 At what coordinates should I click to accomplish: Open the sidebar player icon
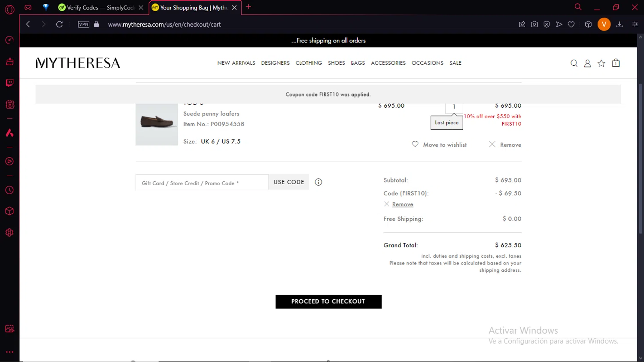pos(9,161)
